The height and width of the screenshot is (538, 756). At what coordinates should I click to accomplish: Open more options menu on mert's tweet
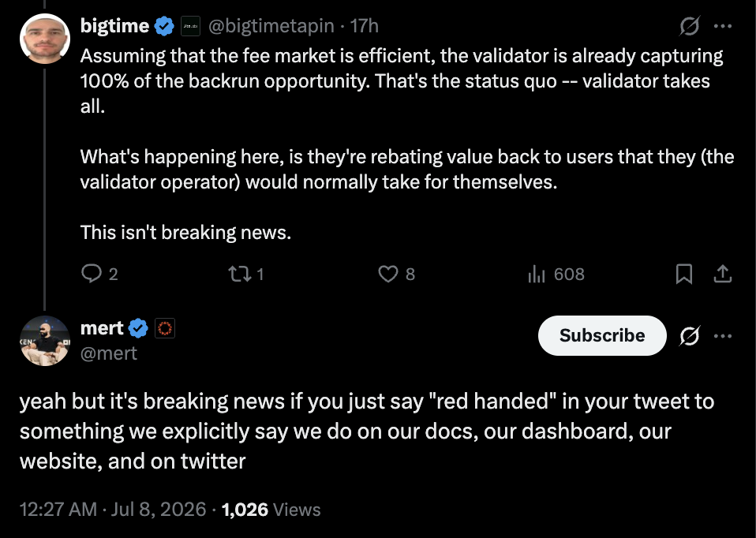(x=723, y=335)
